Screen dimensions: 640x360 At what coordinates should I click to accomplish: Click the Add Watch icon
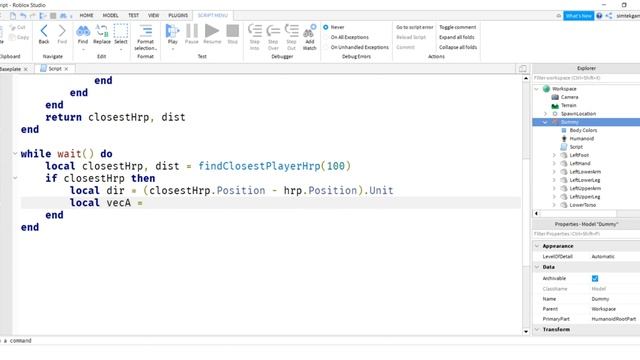click(310, 31)
